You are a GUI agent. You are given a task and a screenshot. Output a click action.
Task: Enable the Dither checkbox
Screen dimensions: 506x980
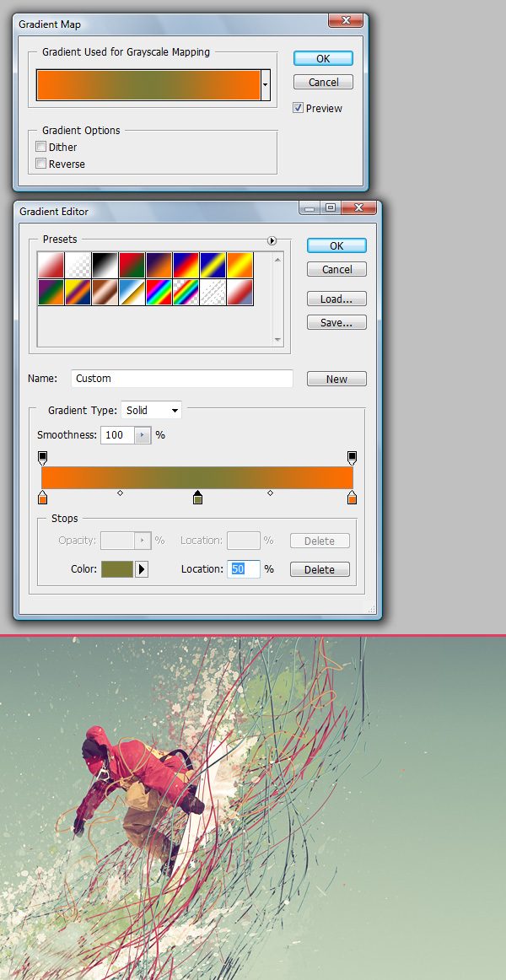[41, 147]
